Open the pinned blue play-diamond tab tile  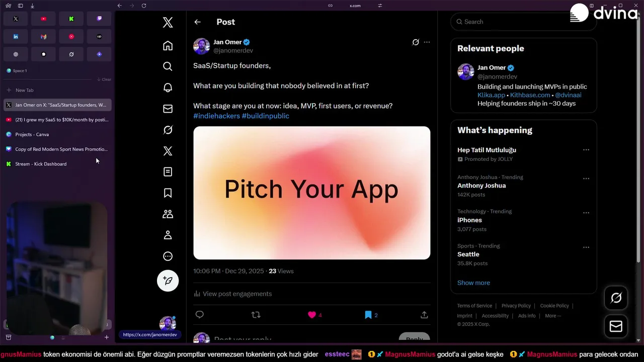tap(99, 54)
